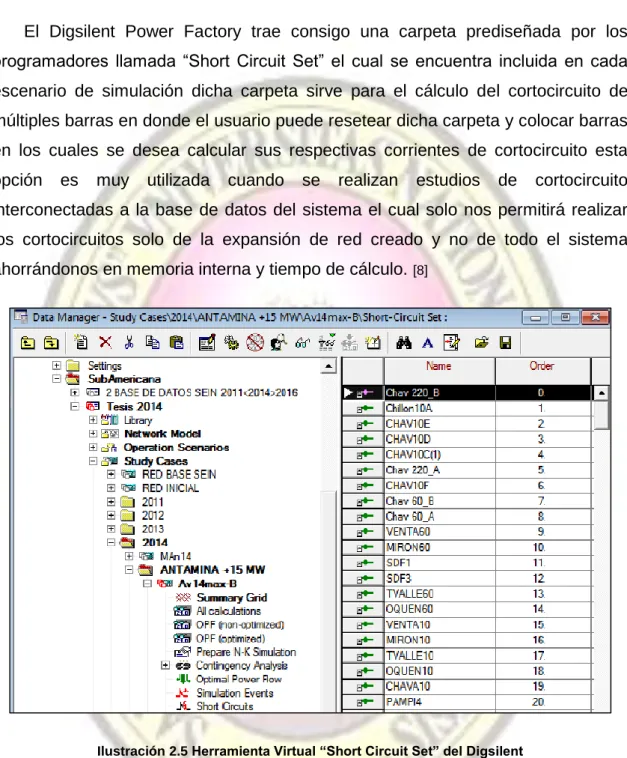The width and height of the screenshot is (627, 758).
Task: Select RED INICIAL in the tree
Action: 170,488
